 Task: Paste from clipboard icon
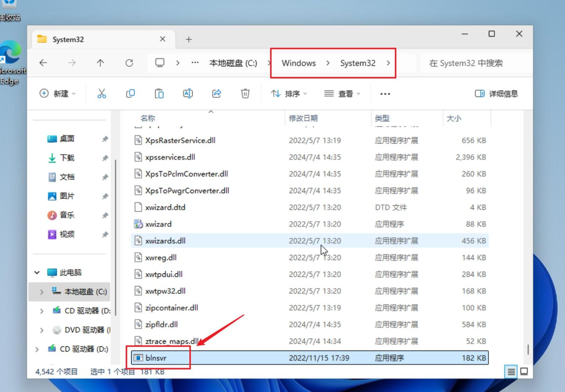coord(159,94)
